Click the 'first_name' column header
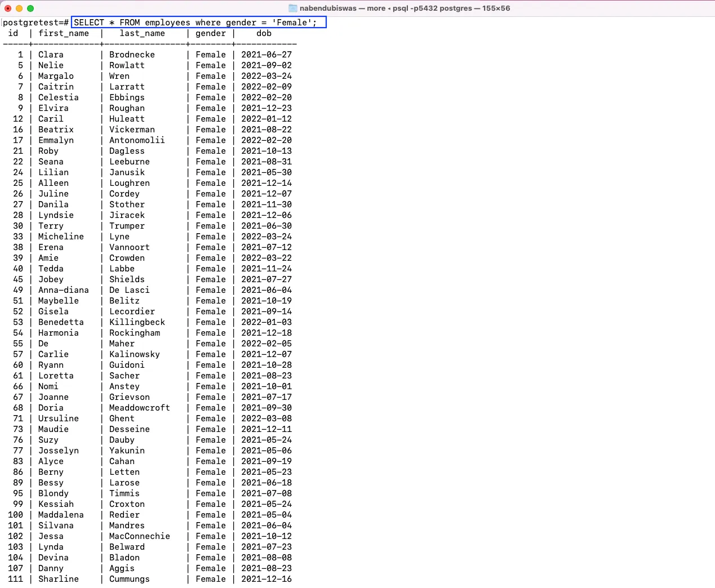 pyautogui.click(x=64, y=33)
